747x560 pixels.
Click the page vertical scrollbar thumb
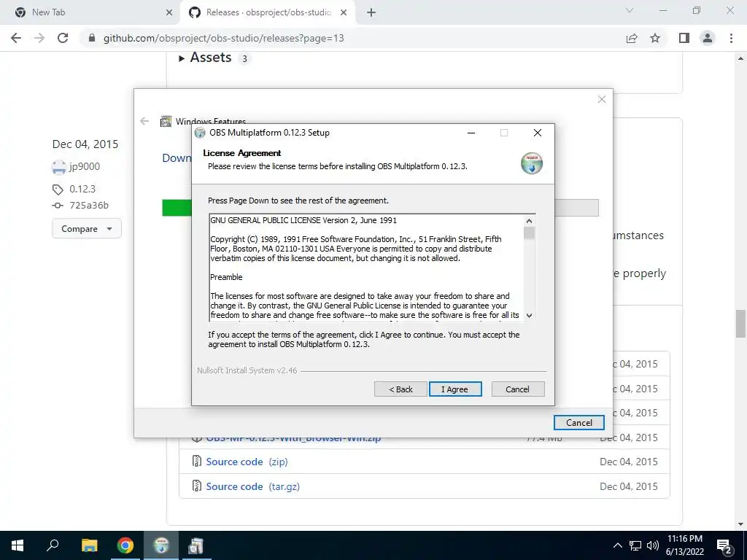click(740, 323)
